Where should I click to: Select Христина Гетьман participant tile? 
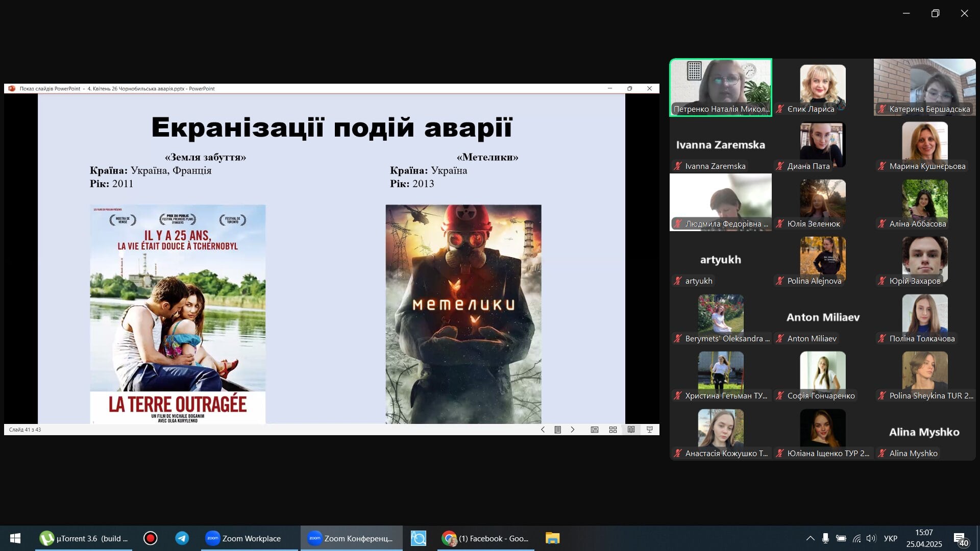click(x=721, y=374)
